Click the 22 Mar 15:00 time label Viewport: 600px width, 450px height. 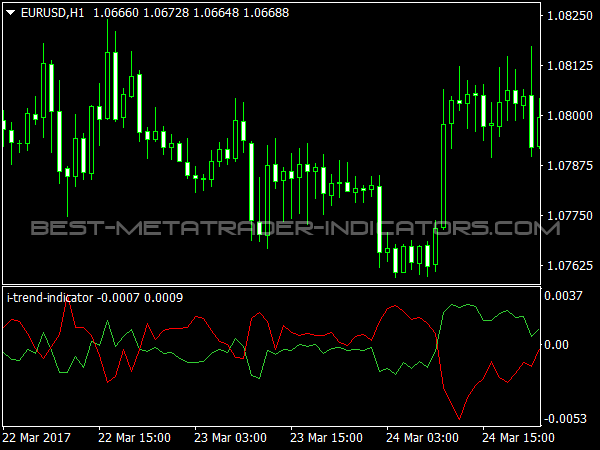(134, 437)
